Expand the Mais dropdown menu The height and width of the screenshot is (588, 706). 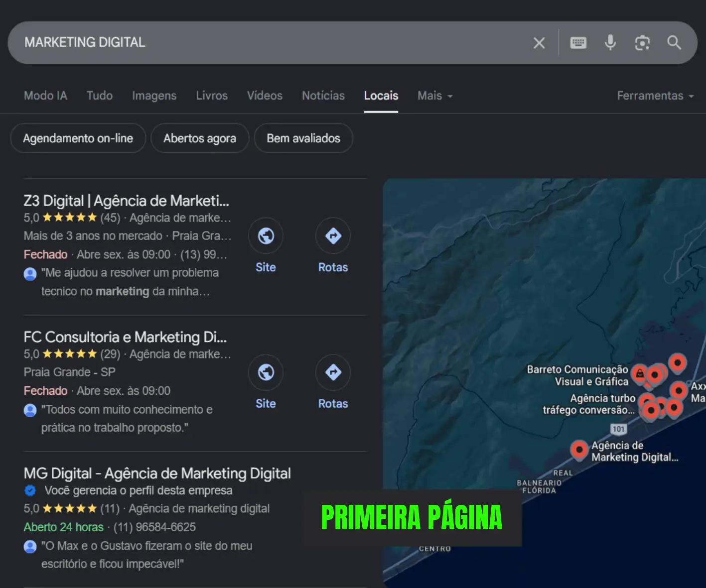pos(435,96)
